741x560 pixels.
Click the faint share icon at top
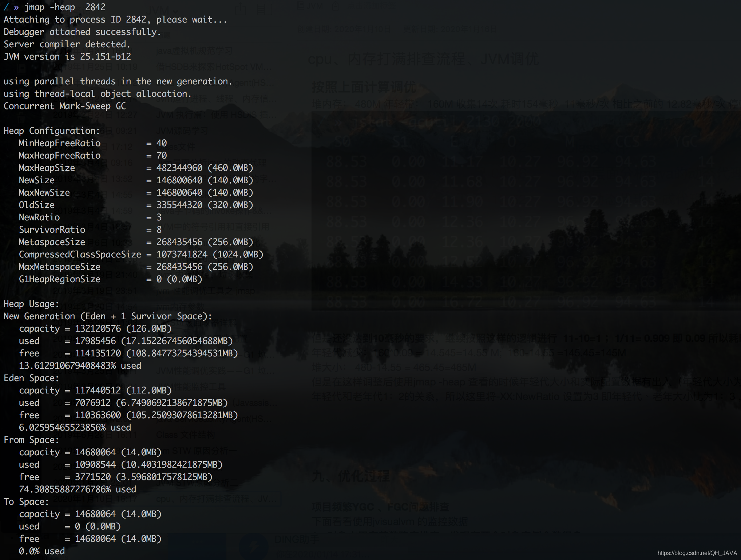click(241, 9)
